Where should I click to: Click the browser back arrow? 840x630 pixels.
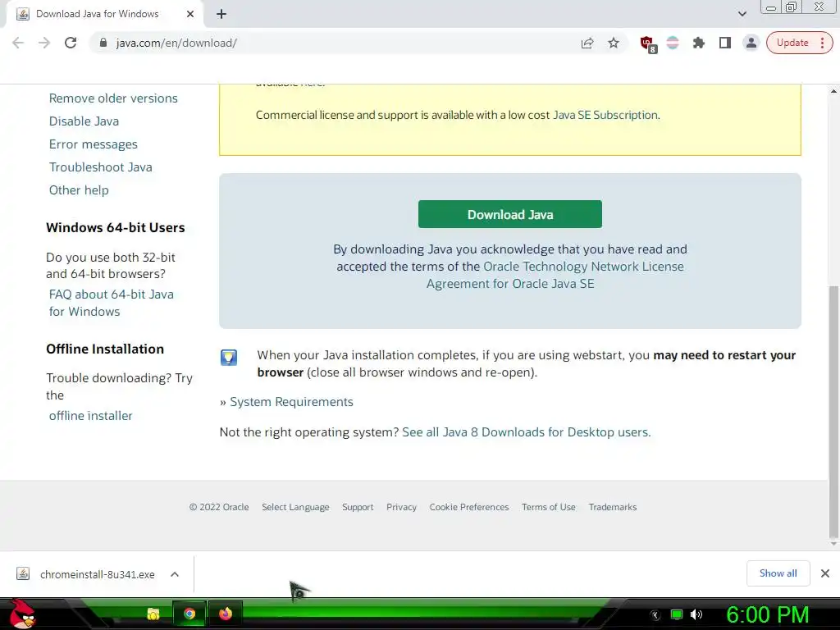click(x=18, y=43)
